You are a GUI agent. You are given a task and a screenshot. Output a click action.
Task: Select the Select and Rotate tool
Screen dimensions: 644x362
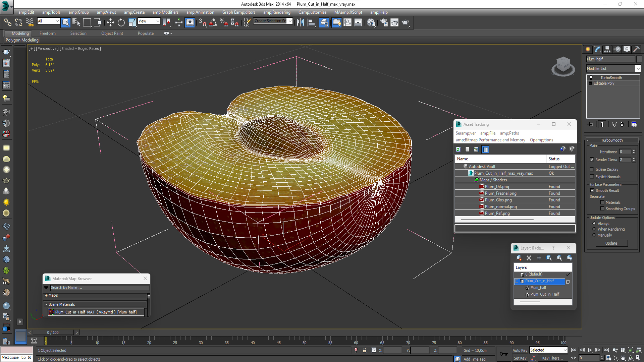tap(121, 22)
